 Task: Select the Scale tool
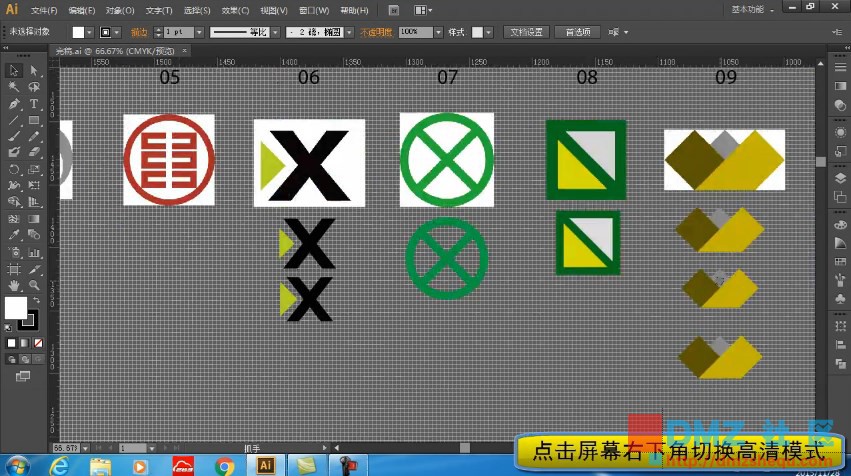point(34,170)
